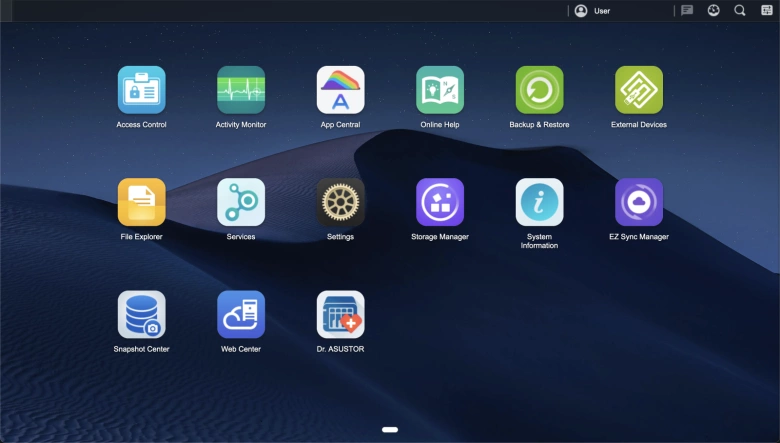Launch Web Center
This screenshot has height=443, width=780.
pos(241,315)
